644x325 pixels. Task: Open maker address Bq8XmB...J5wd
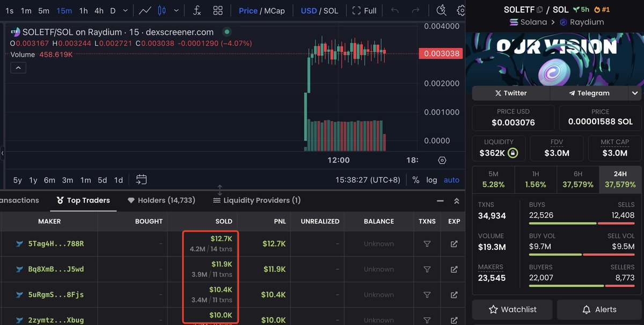click(x=56, y=269)
